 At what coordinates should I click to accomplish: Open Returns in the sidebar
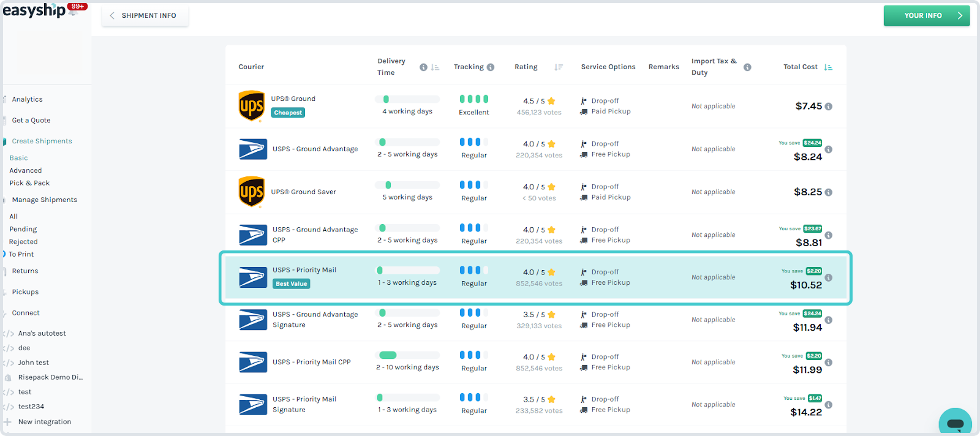click(x=25, y=271)
